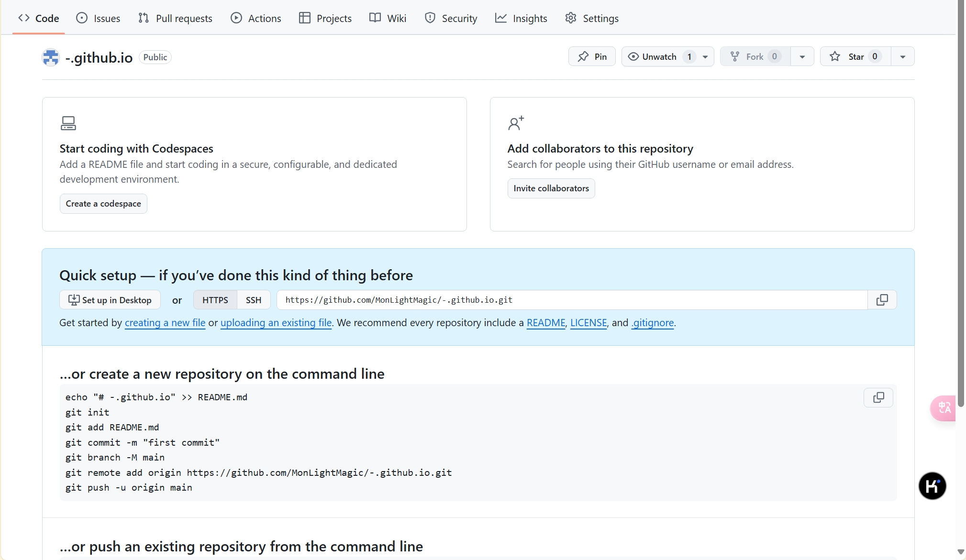Click the Settings gear icon

571,18
